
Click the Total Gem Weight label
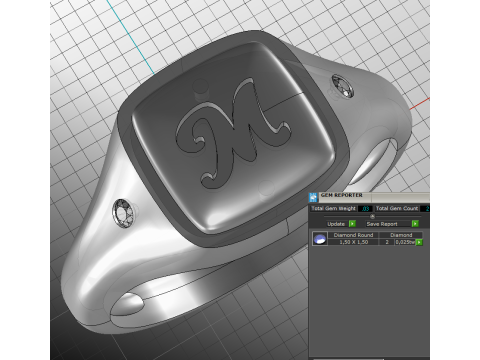(333, 208)
